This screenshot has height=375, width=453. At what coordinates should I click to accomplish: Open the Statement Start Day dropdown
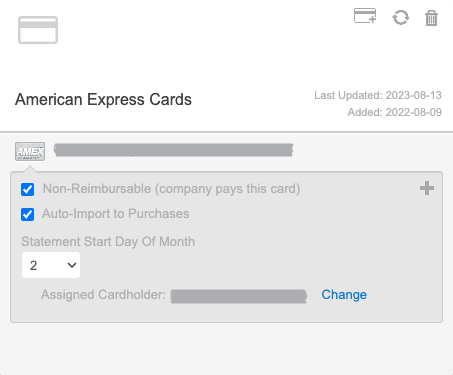(x=51, y=265)
